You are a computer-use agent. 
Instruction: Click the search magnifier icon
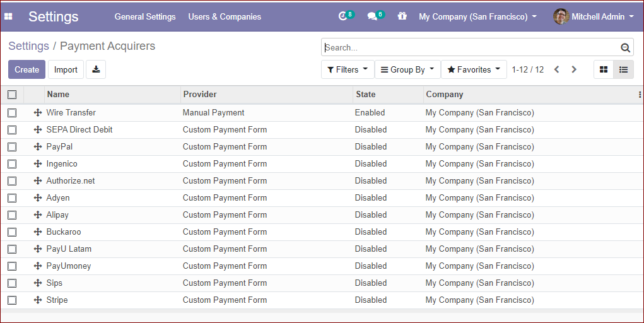pos(625,48)
